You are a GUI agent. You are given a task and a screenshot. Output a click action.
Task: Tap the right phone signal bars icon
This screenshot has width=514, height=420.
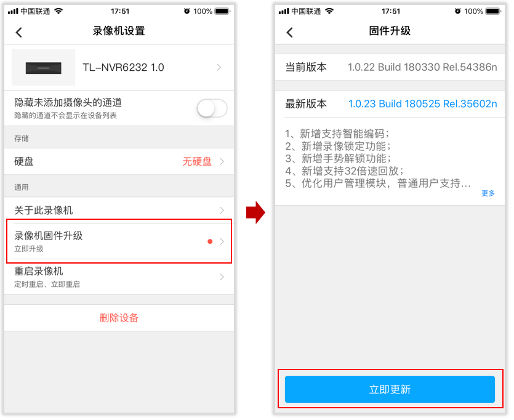click(284, 12)
